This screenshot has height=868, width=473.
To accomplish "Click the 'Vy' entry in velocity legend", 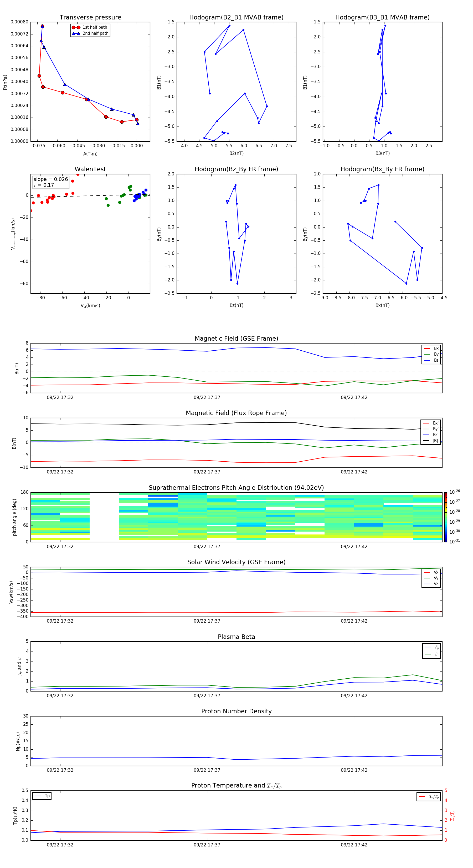I will [x=431, y=578].
